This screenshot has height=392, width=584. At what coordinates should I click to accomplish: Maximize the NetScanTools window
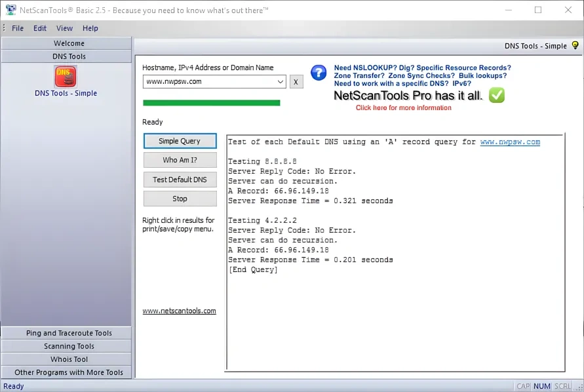click(x=538, y=10)
